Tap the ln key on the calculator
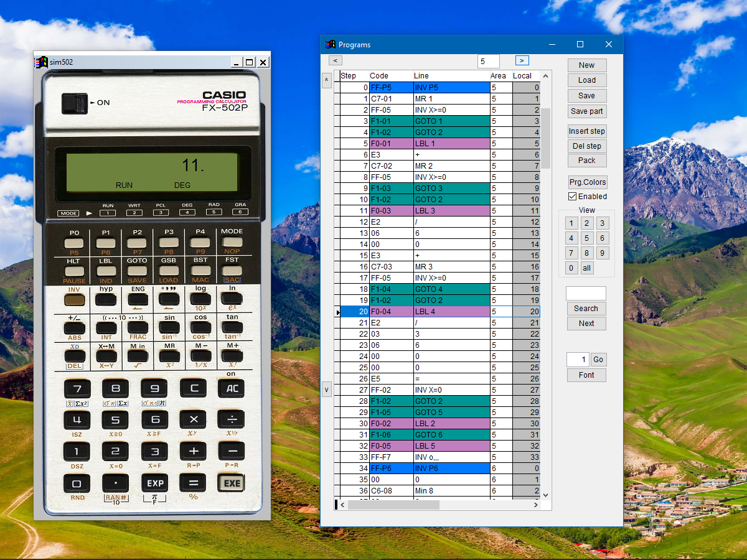Screen dimensions: 747x560 pyautogui.click(x=232, y=300)
